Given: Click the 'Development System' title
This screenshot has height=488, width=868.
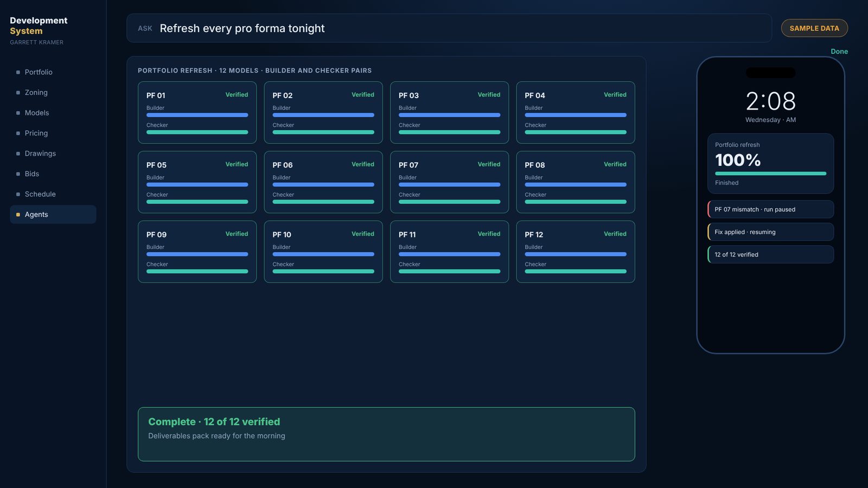Looking at the screenshot, I should [x=39, y=25].
